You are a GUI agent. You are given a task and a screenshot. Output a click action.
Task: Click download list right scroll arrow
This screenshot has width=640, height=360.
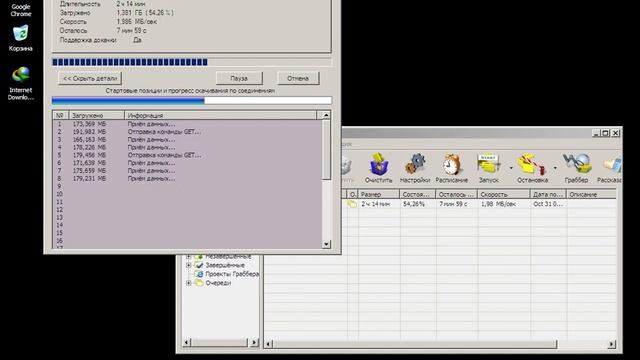tap(611, 344)
